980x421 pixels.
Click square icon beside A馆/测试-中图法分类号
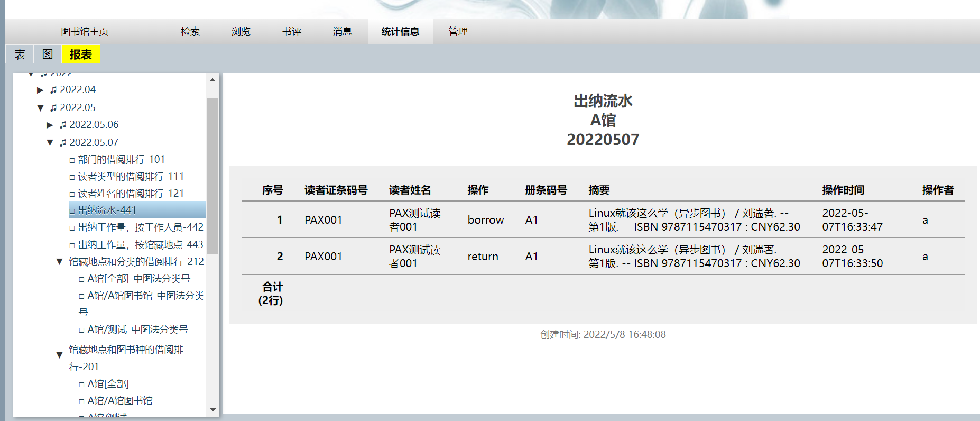81,330
